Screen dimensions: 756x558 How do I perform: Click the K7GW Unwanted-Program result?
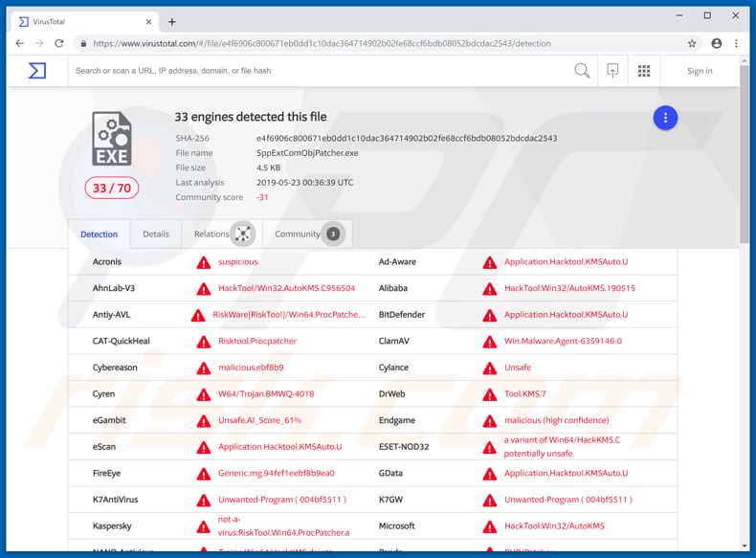click(x=568, y=500)
